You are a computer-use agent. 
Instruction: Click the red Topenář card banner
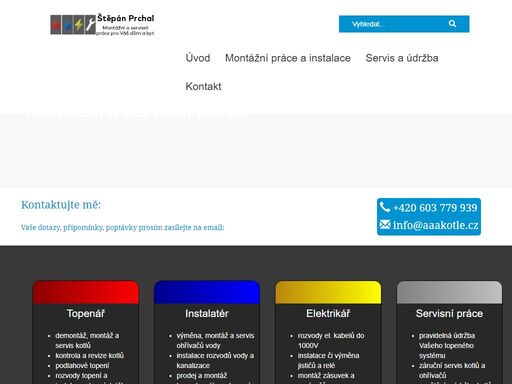pos(86,292)
